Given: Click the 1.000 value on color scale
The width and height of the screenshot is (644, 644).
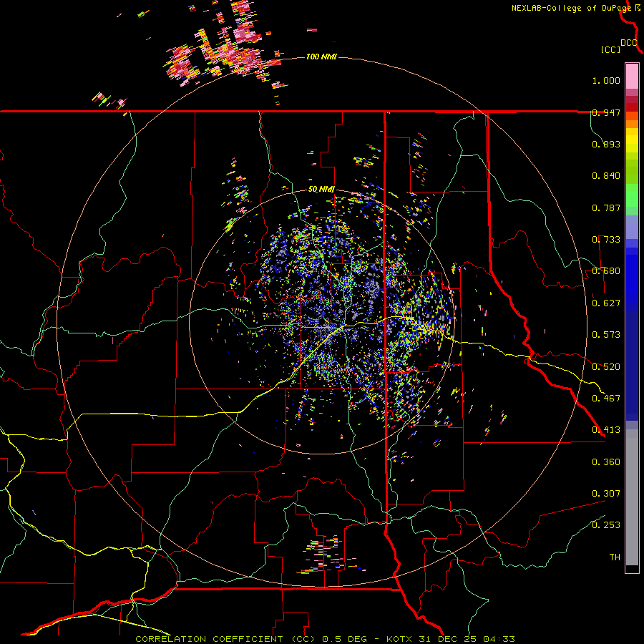Looking at the screenshot, I should pos(606,81).
